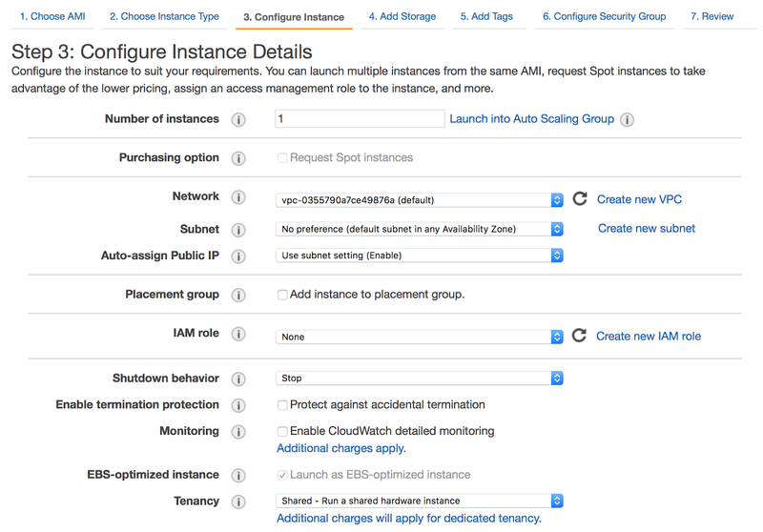Click the info icon next to Subnet

coord(238,230)
